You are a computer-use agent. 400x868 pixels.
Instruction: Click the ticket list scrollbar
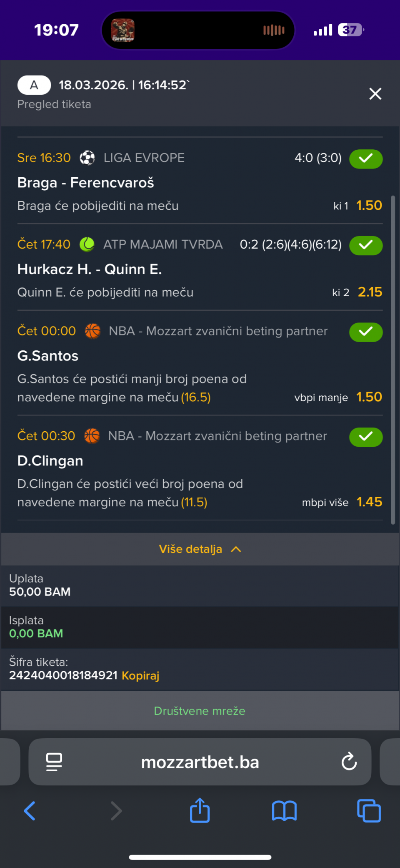pos(392,359)
